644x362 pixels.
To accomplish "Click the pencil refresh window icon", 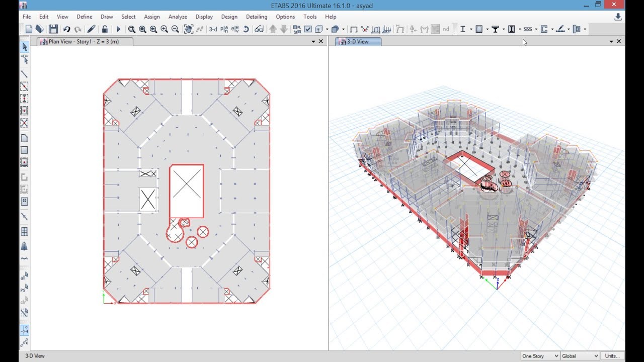I will [x=91, y=29].
